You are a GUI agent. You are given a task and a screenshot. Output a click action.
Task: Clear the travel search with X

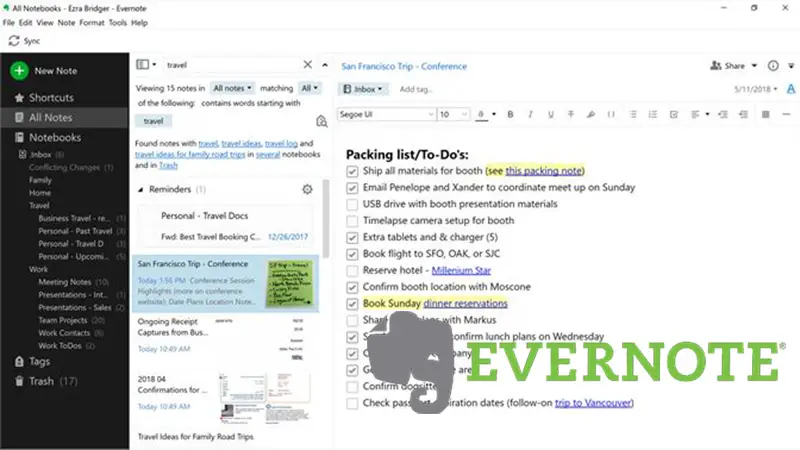pos(308,64)
